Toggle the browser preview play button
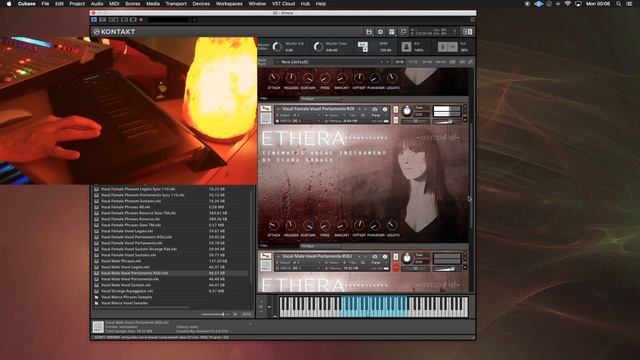 (236, 314)
